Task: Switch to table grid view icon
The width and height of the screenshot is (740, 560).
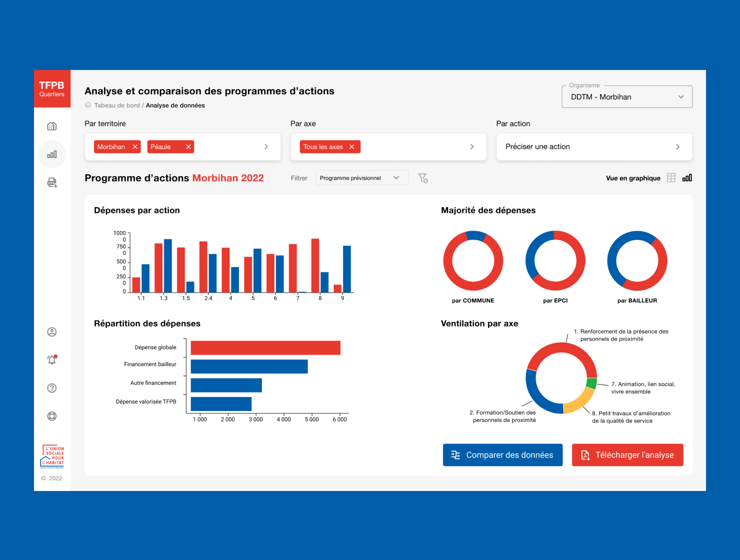Action: tap(671, 178)
